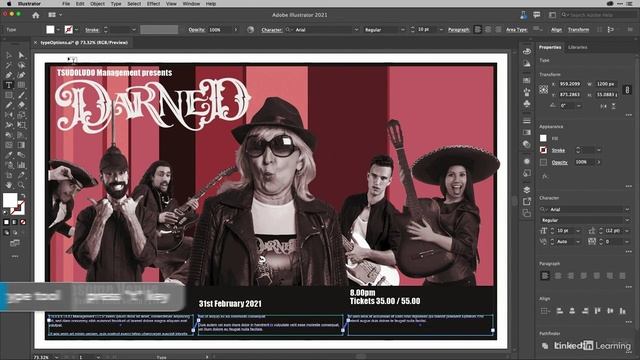
Task: Toggle Align To selection option in Align
Action: pos(544,311)
